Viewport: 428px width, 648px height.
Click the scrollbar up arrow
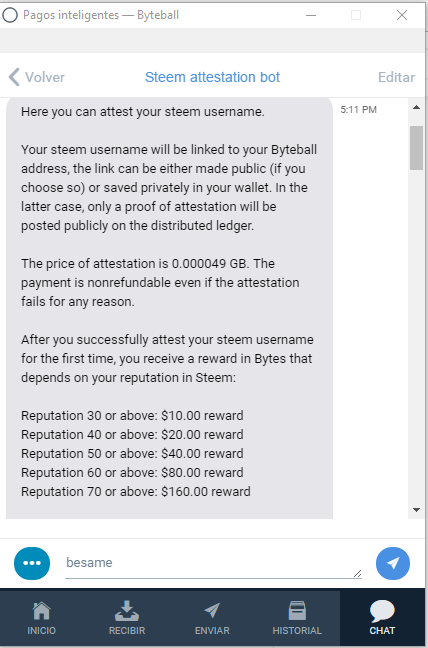point(416,107)
